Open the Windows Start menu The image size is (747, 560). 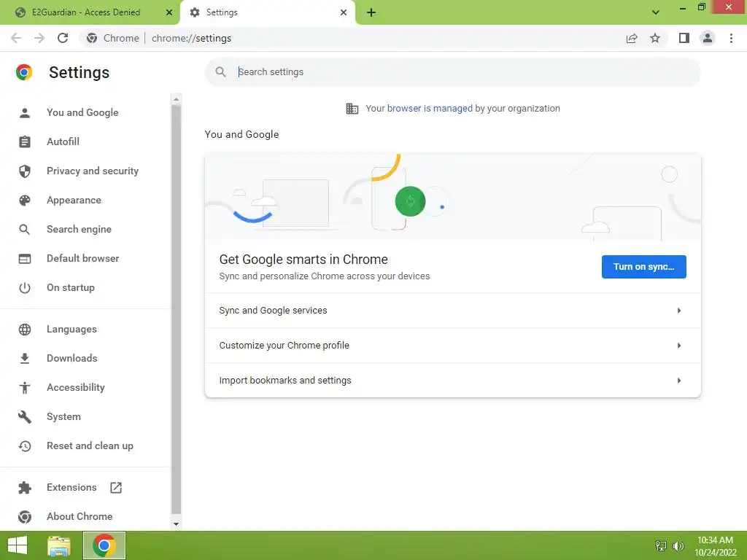[x=18, y=545]
